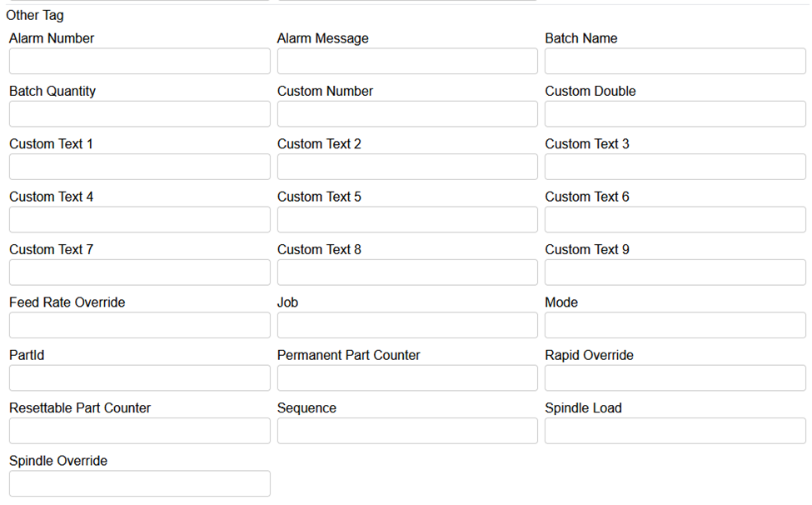Select the Custom Text 2 input
Image resolution: width=812 pixels, height=505 pixels.
(407, 167)
